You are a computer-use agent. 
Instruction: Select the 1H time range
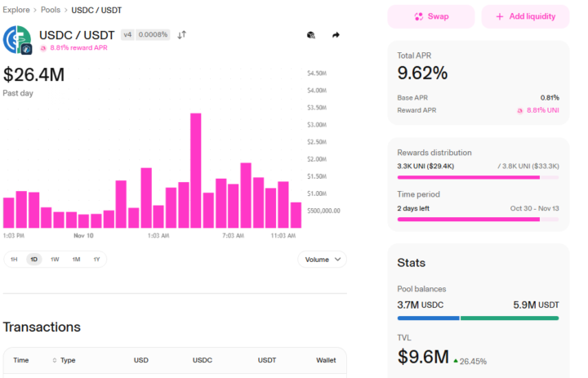14,260
